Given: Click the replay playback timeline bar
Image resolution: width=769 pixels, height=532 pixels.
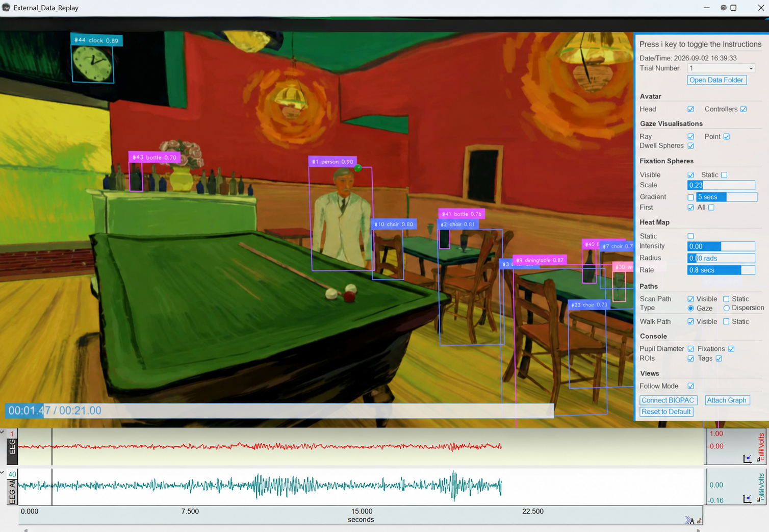Looking at the screenshot, I should pyautogui.click(x=279, y=411).
